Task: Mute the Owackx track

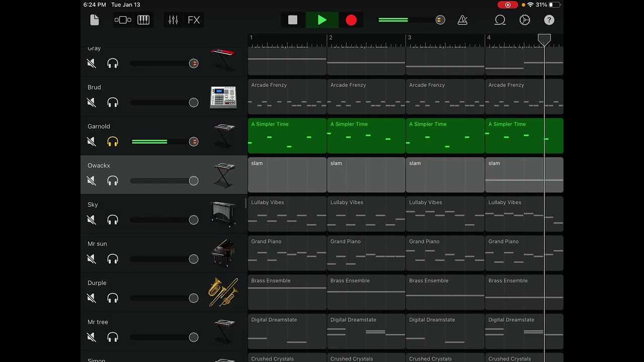Action: point(92,181)
